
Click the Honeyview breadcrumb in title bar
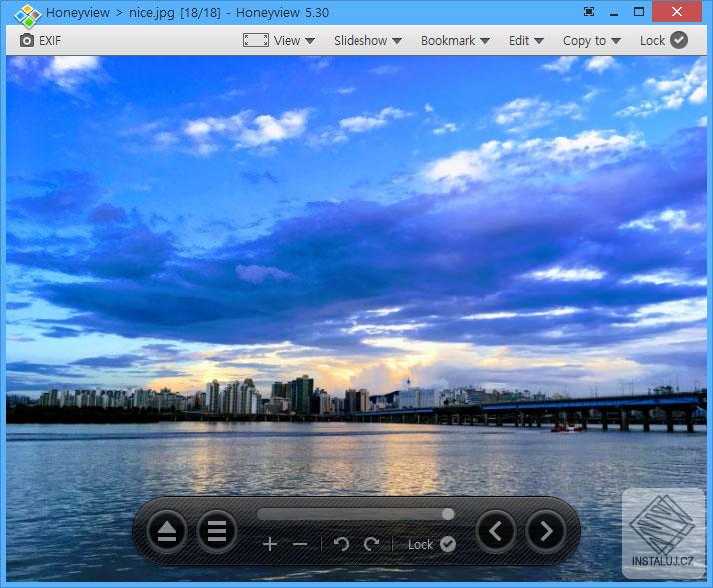tap(77, 13)
